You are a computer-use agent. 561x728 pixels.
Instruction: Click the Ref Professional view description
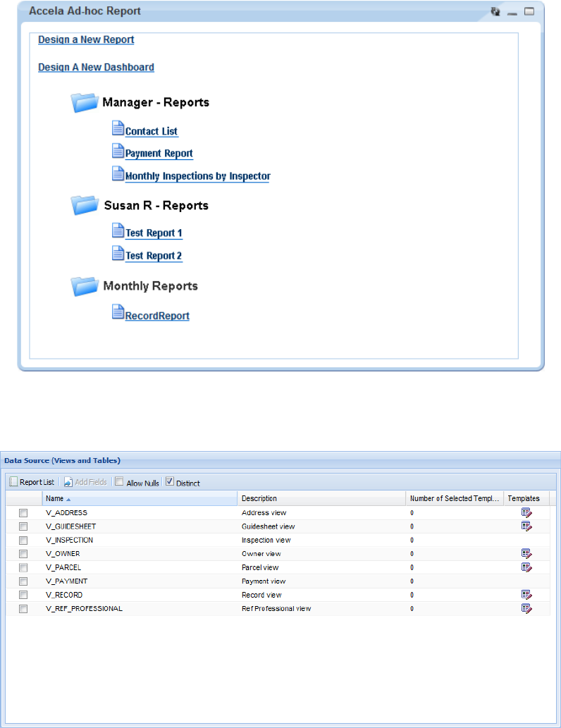[x=276, y=609]
